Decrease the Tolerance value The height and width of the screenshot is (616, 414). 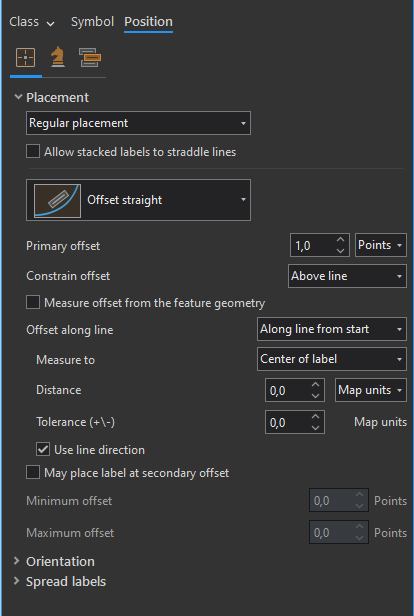(x=315, y=428)
